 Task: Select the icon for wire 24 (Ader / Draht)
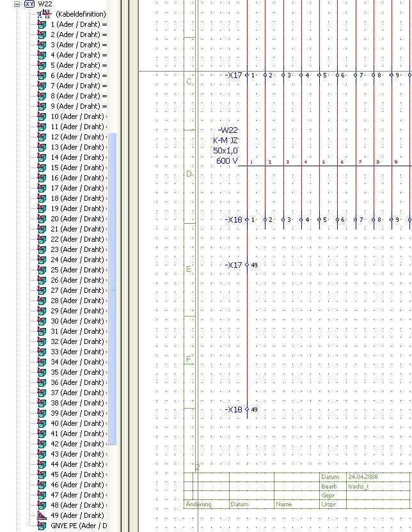tap(42, 260)
